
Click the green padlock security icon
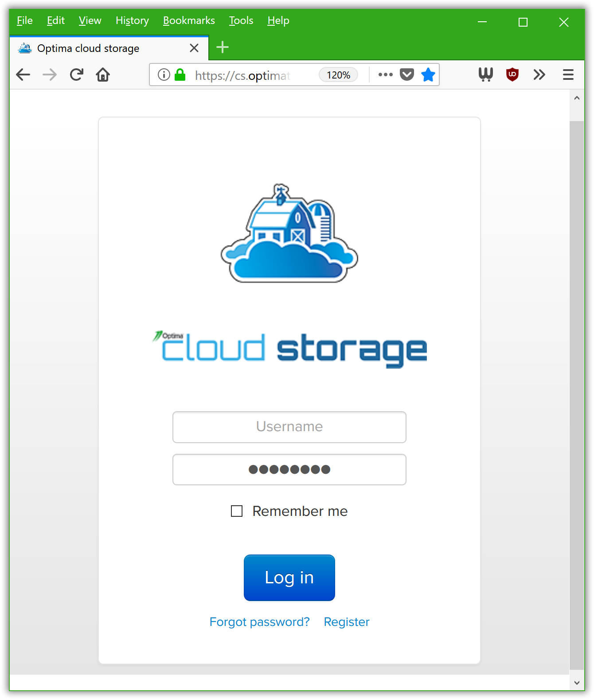click(x=180, y=75)
